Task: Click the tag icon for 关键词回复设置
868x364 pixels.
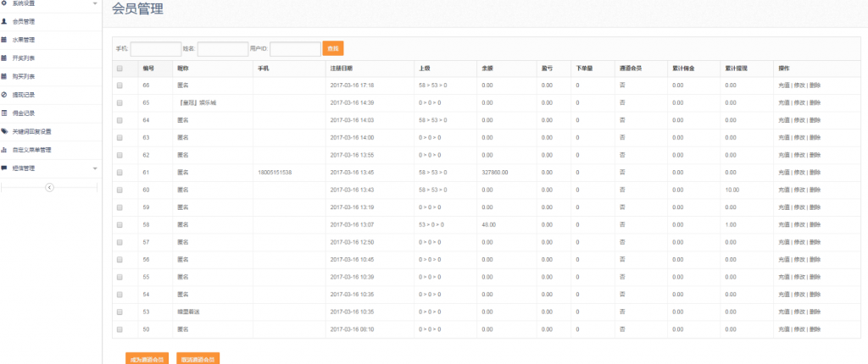Action: pyautogui.click(x=4, y=131)
